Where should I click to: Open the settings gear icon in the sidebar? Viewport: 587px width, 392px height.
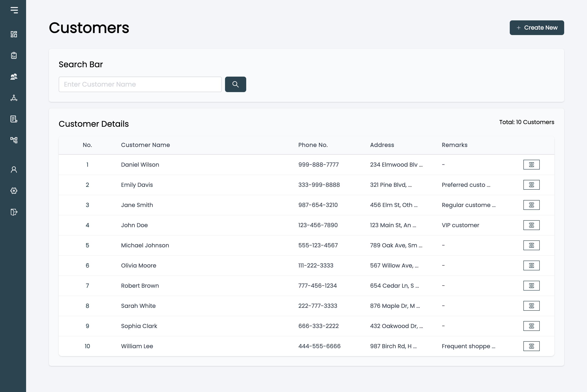click(x=14, y=191)
